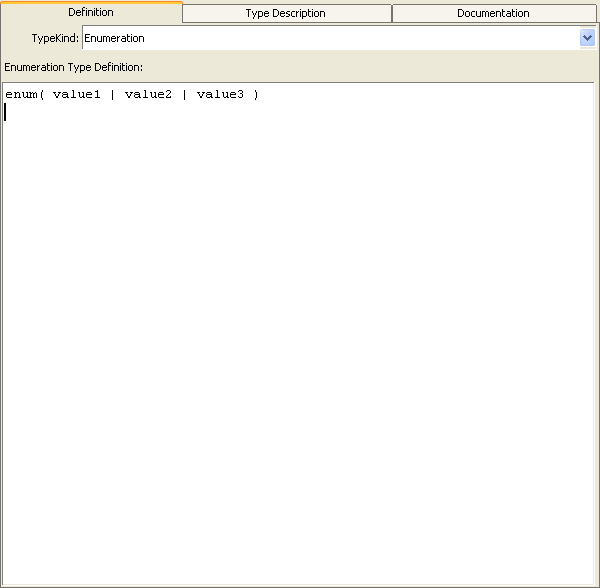Click the word Enumeration in TypeKind box

[x=115, y=38]
